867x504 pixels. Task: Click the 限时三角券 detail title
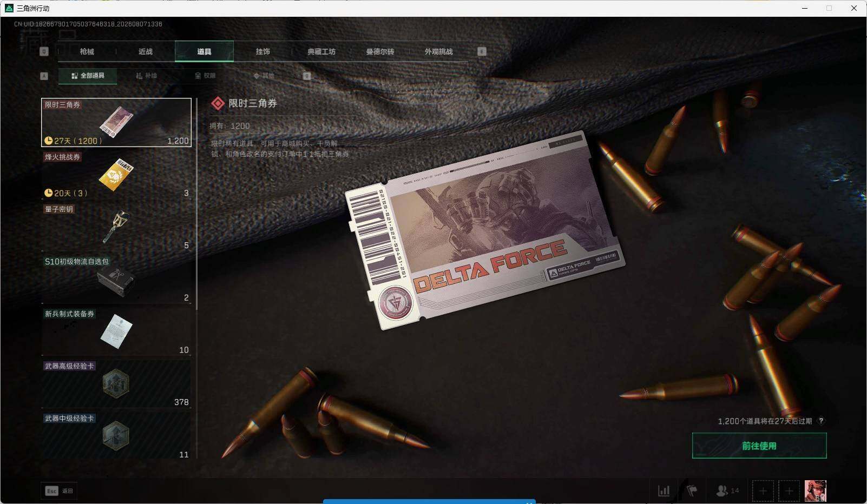253,103
